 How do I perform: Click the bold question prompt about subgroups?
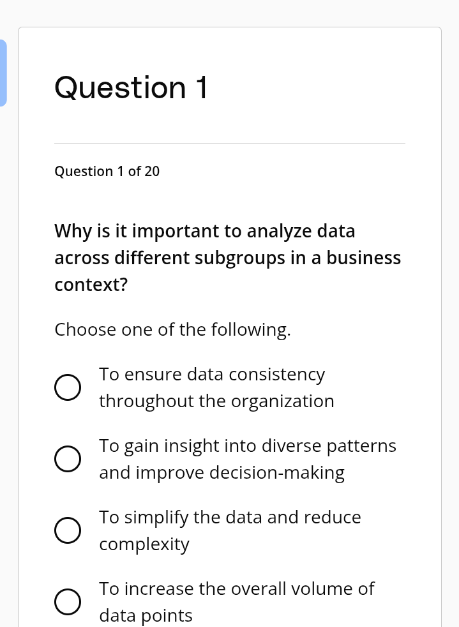point(228,258)
